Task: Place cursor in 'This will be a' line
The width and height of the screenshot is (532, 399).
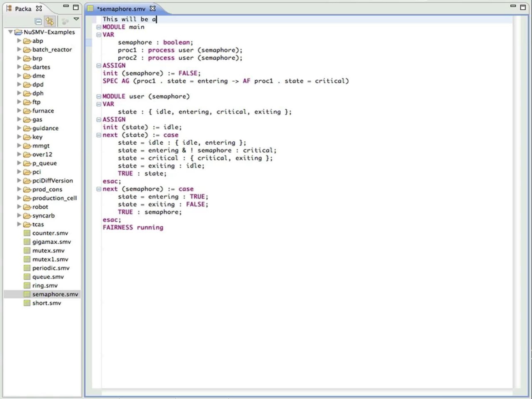Action: (130, 19)
